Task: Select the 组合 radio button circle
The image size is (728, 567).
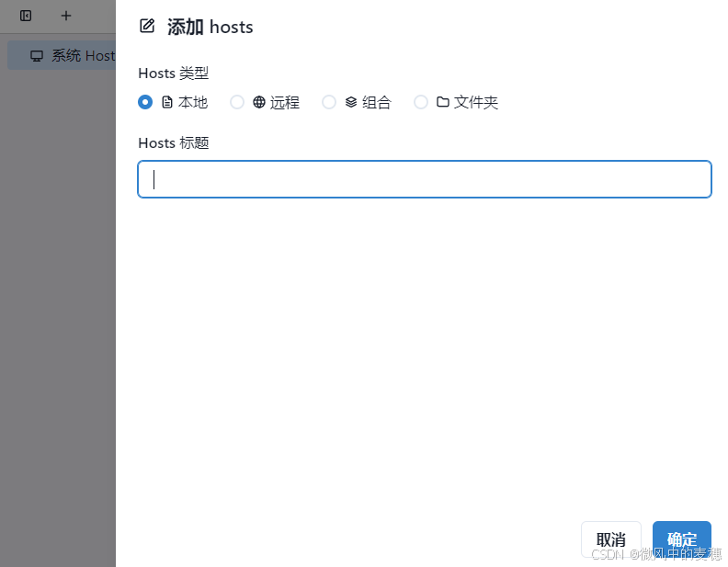Action: [x=329, y=102]
